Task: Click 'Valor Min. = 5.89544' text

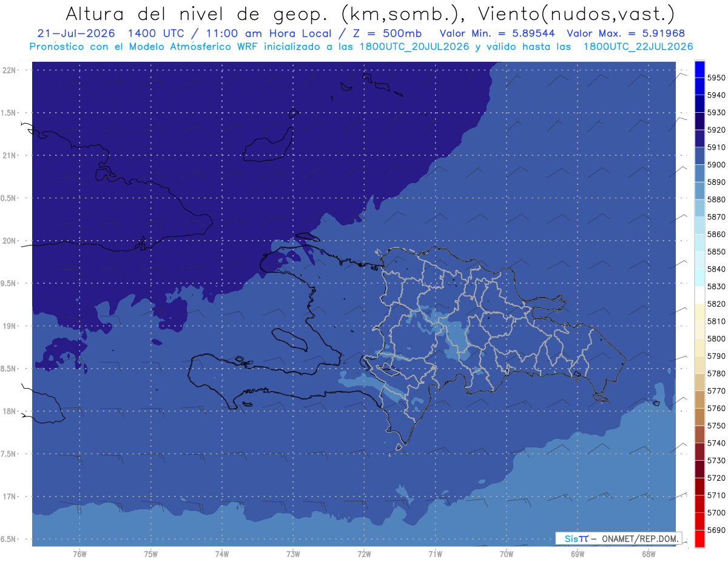Action: pos(499,33)
